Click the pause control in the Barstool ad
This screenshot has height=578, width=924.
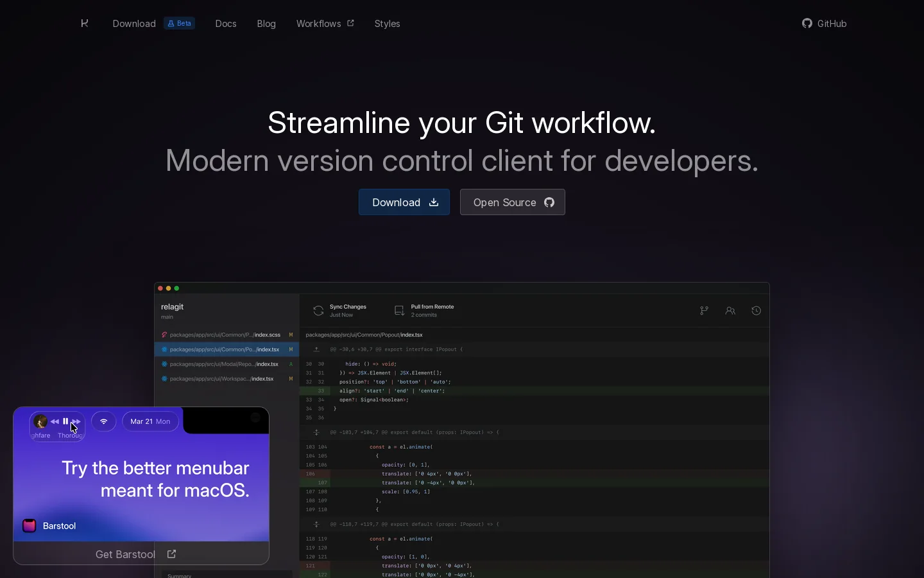pyautogui.click(x=65, y=421)
